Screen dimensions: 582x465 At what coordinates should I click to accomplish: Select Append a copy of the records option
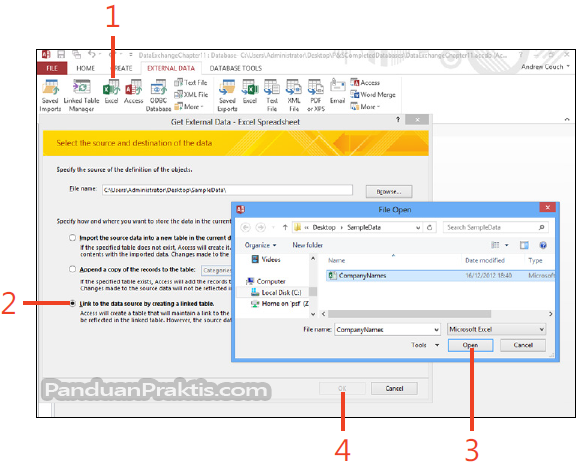pos(72,269)
